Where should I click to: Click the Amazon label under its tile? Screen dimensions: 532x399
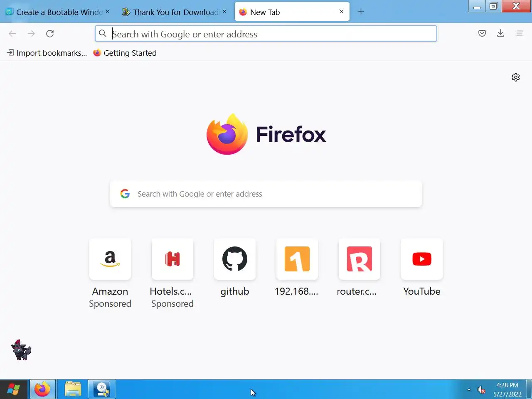click(x=110, y=291)
